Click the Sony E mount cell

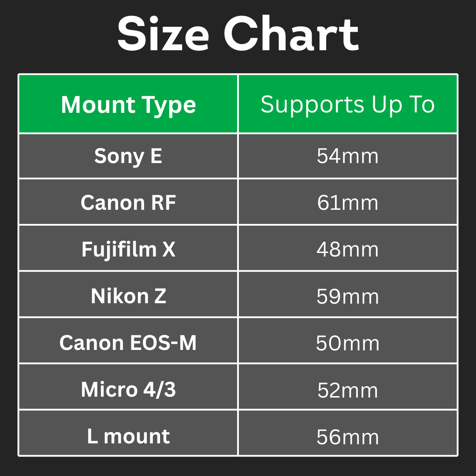click(x=128, y=156)
